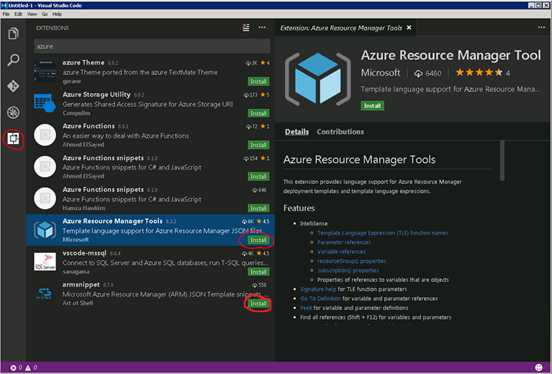The width and height of the screenshot is (552, 374).
Task: Open the Source Control (Git) view
Action: 13,86
